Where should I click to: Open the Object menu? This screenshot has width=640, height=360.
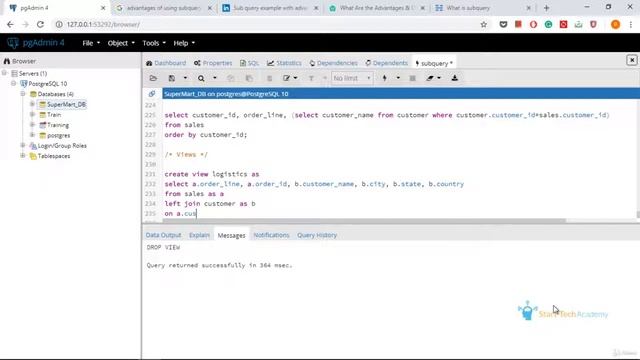click(121, 43)
